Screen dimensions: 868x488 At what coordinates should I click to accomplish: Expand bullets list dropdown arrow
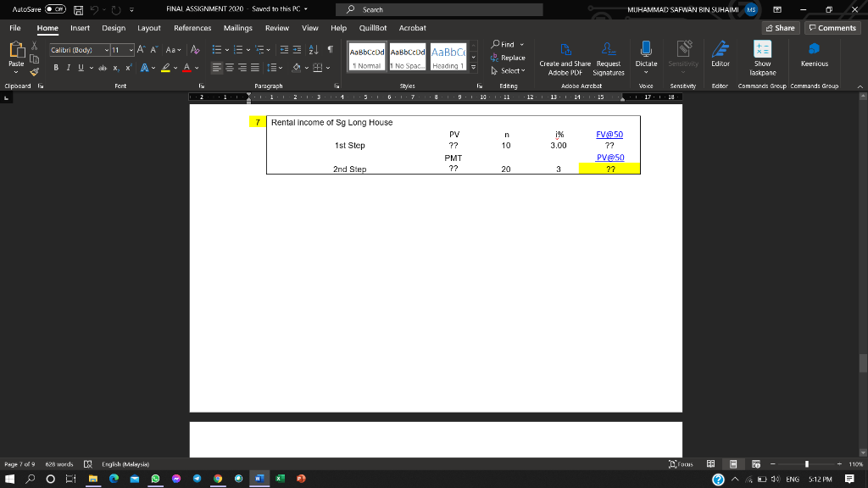[227, 50]
